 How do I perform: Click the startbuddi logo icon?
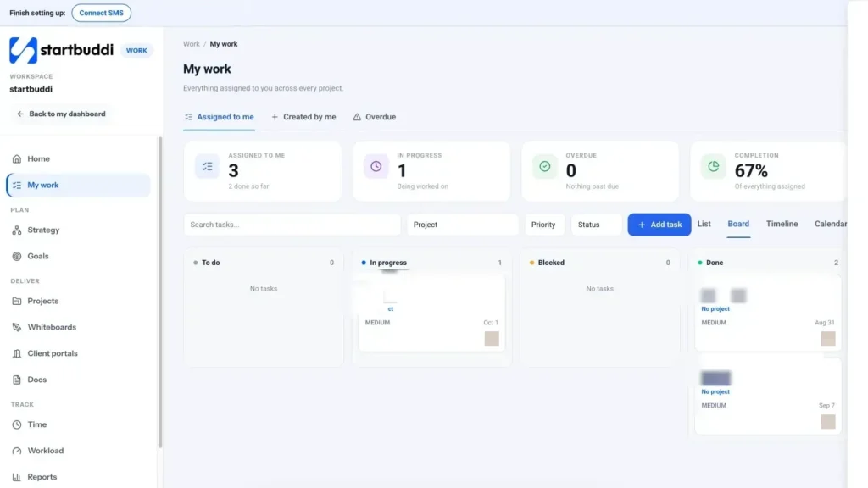(x=23, y=50)
